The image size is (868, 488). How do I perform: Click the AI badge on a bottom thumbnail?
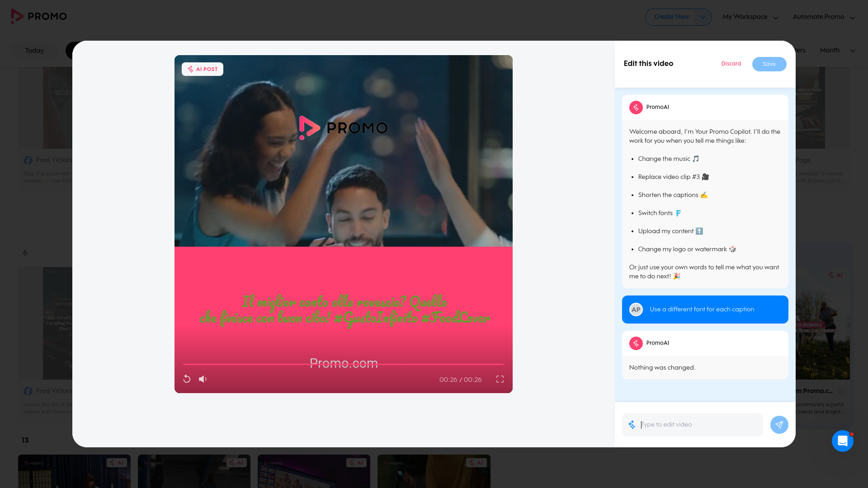point(117,463)
